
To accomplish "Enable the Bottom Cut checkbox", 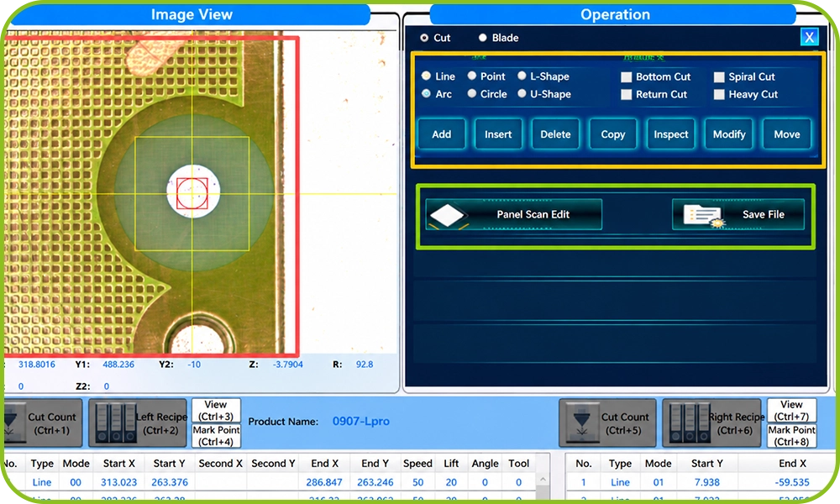I will click(626, 77).
